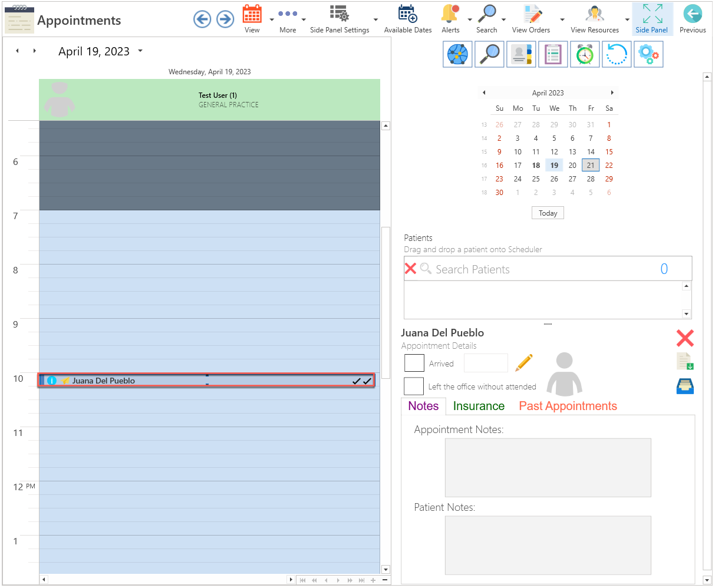Click the scheduler scroll-down arrow
715x588 pixels.
[x=385, y=569]
